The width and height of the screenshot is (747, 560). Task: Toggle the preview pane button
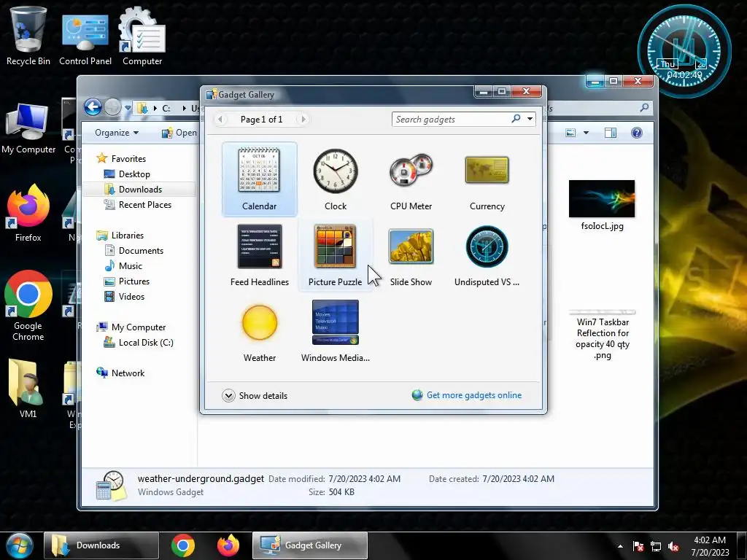pyautogui.click(x=611, y=133)
